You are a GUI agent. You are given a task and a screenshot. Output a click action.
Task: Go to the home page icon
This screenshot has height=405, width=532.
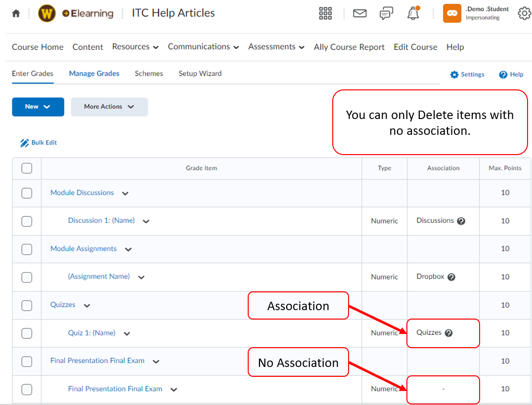(16, 13)
